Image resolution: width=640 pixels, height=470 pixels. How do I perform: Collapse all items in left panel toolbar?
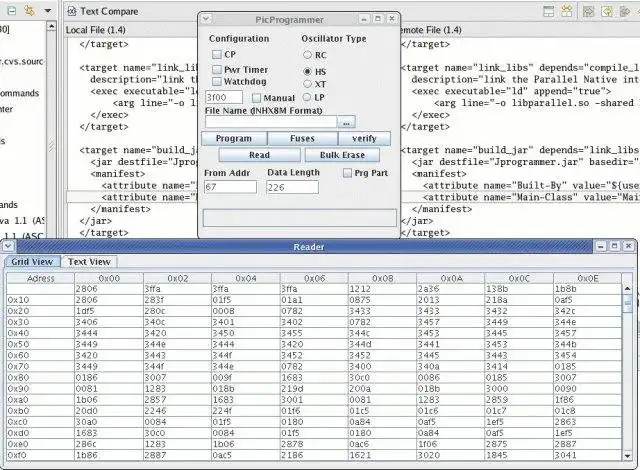[x=12, y=11]
